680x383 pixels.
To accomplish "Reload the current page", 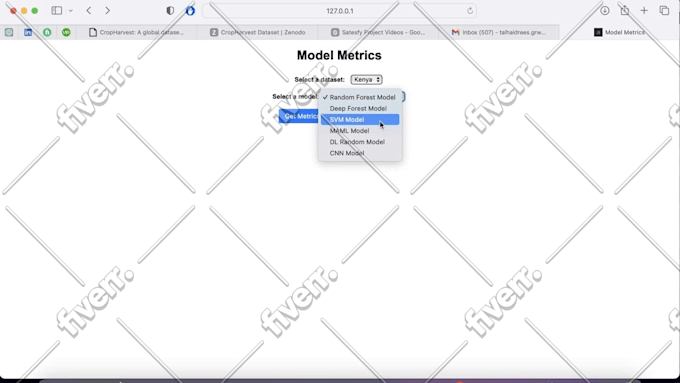I will [x=470, y=11].
